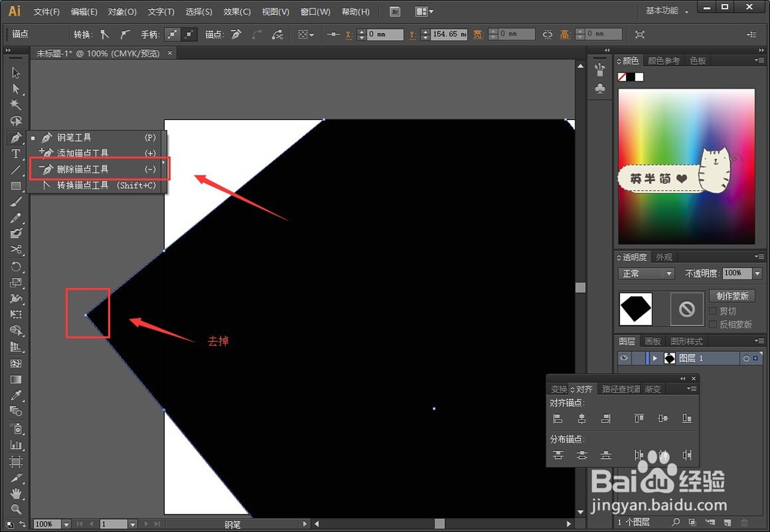Select the Direct Selection tool

tap(15, 89)
